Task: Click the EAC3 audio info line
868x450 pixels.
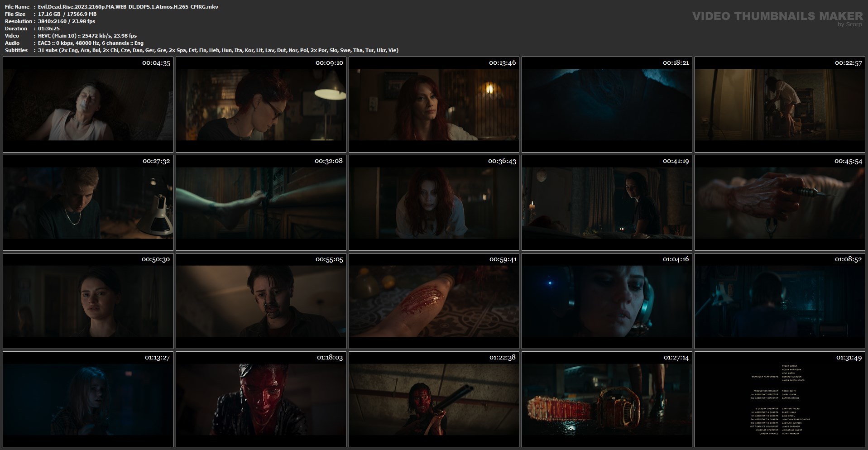Action: 91,43
